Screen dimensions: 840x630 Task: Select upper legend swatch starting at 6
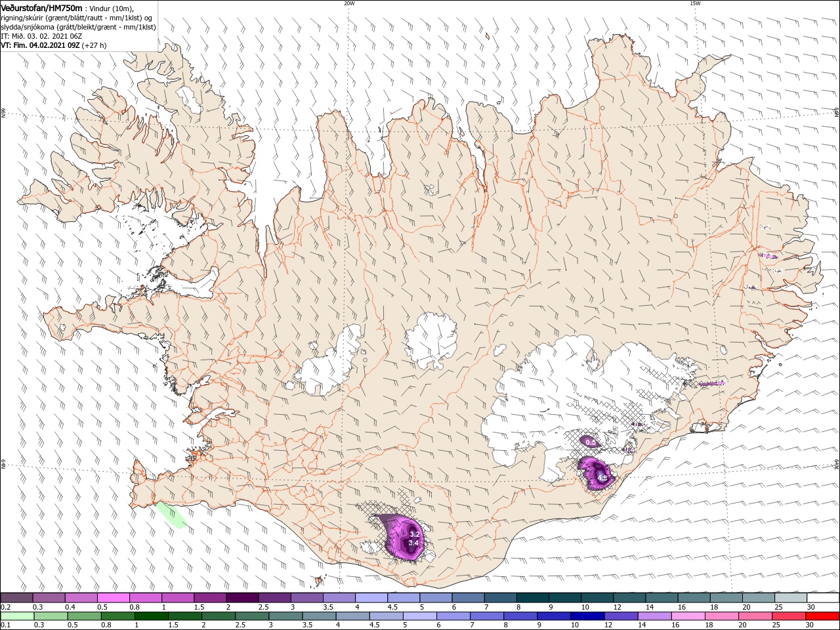[x=467, y=598]
